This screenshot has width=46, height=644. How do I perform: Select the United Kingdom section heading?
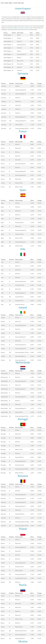23,8
